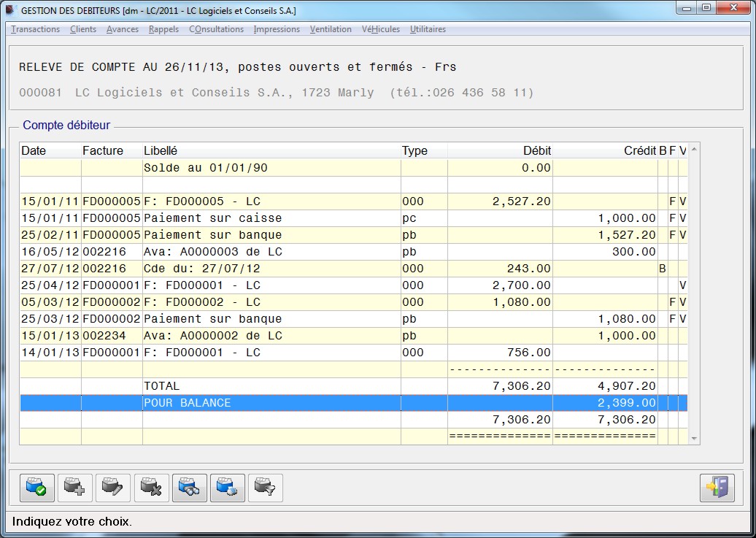Click the table scroll up arrow
Screen dimensions: 756x538
click(694, 149)
